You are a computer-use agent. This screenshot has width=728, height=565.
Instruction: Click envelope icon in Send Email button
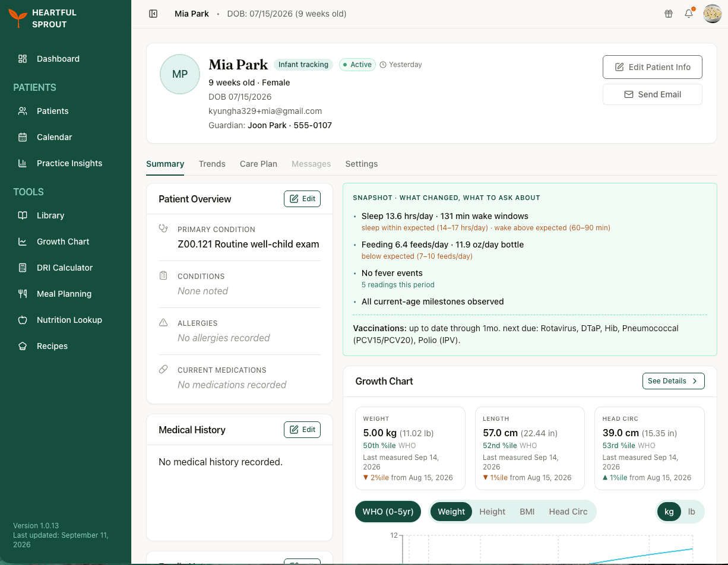pyautogui.click(x=628, y=94)
